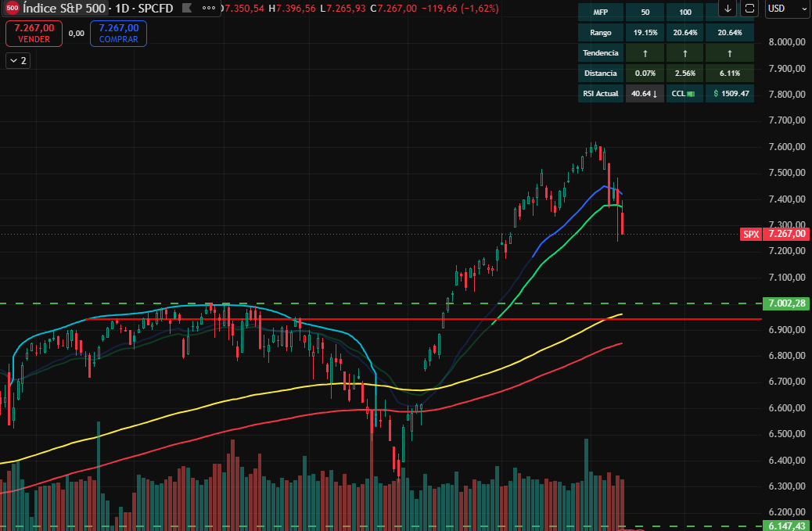This screenshot has height=531, width=812.
Task: Click the Tendencia up arrow under column 100
Action: (x=685, y=53)
